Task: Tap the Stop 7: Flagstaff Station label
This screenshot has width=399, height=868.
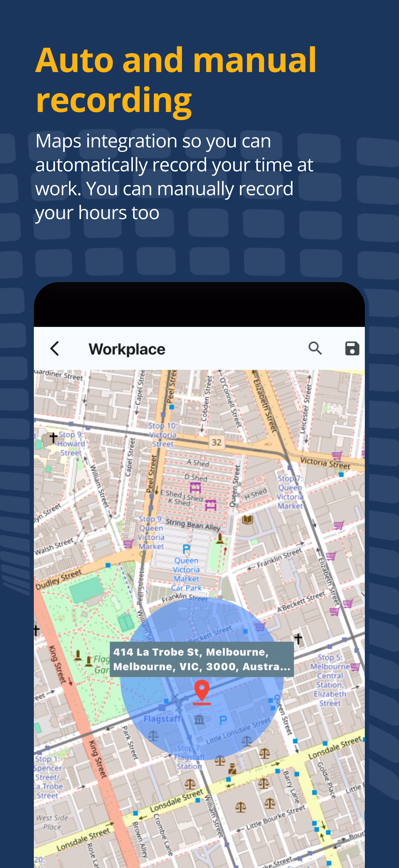Action: point(190,757)
